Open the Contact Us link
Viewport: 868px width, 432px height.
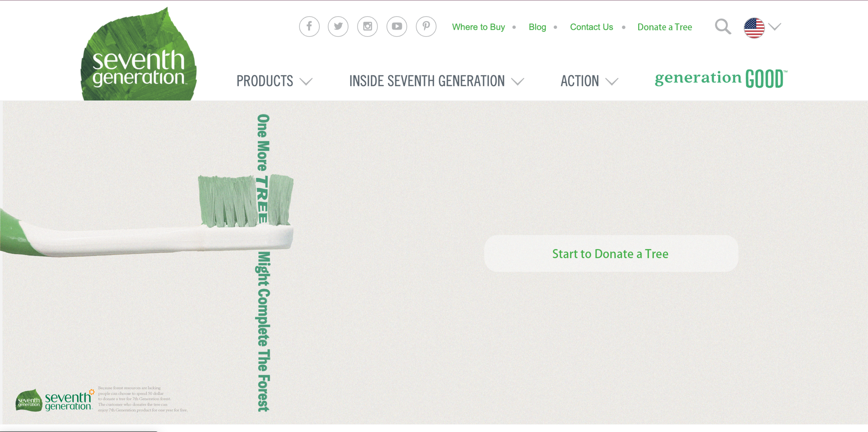pos(591,27)
